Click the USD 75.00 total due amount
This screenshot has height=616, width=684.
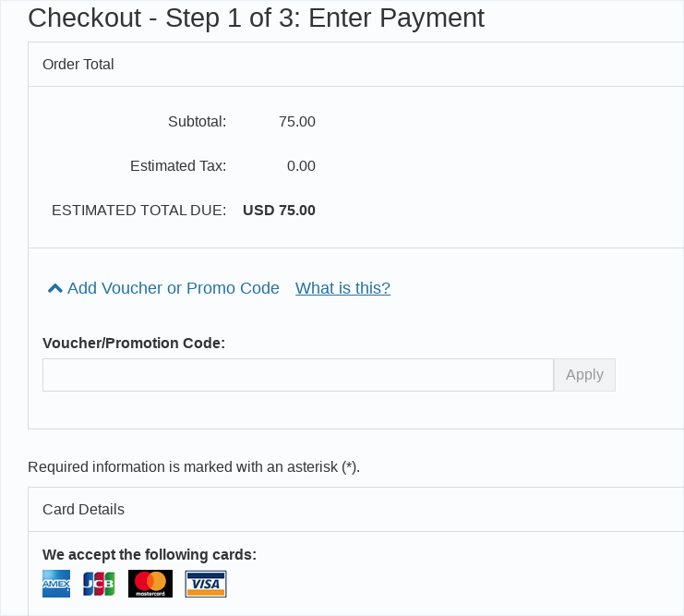[x=279, y=211]
